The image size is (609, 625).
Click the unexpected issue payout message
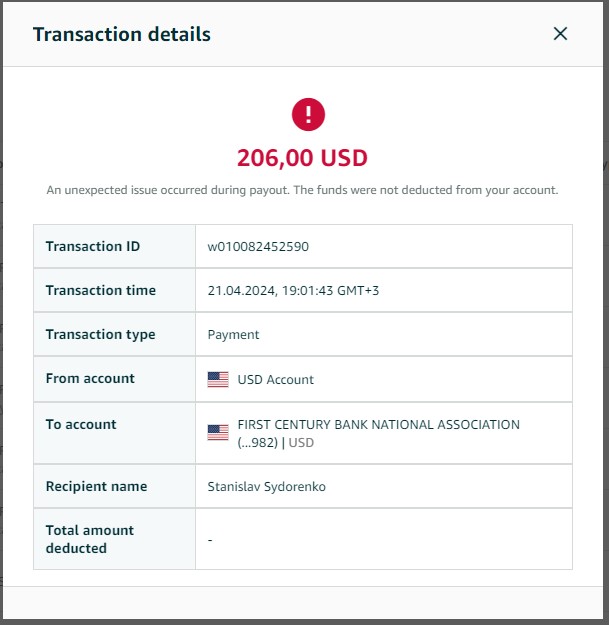pyautogui.click(x=303, y=190)
